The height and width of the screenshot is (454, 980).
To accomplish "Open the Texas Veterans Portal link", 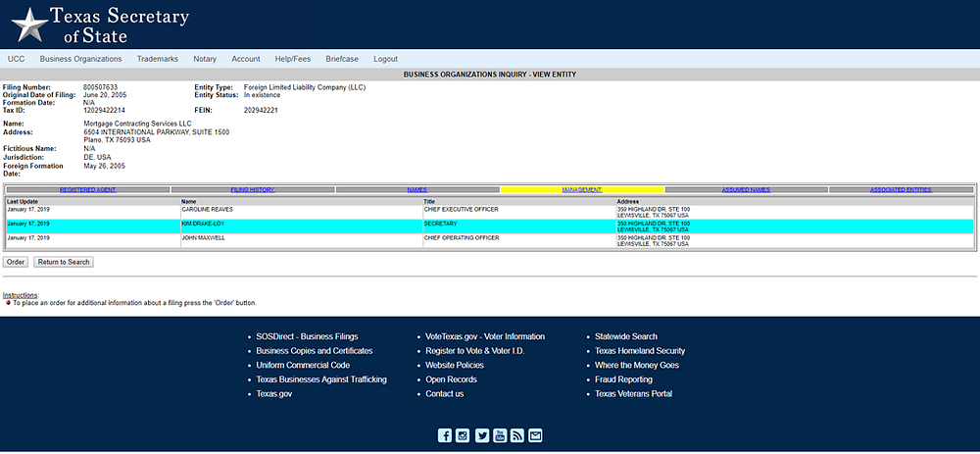I will [x=634, y=394].
